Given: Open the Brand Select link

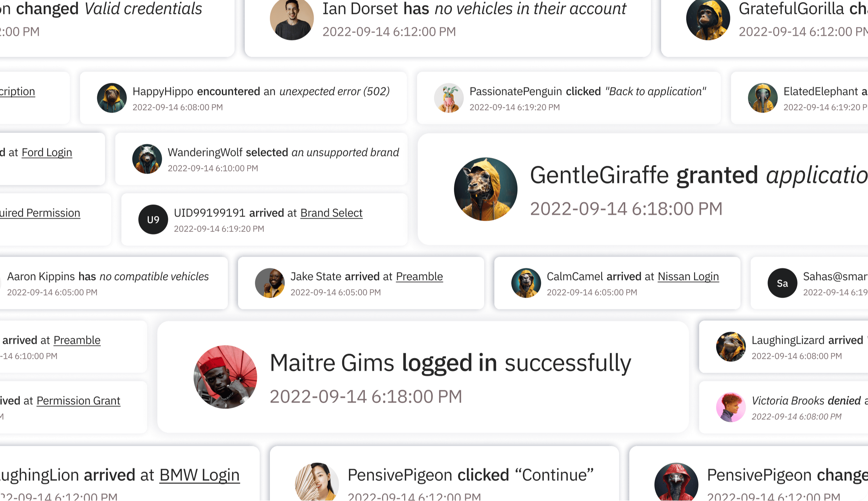Looking at the screenshot, I should click(x=332, y=213).
